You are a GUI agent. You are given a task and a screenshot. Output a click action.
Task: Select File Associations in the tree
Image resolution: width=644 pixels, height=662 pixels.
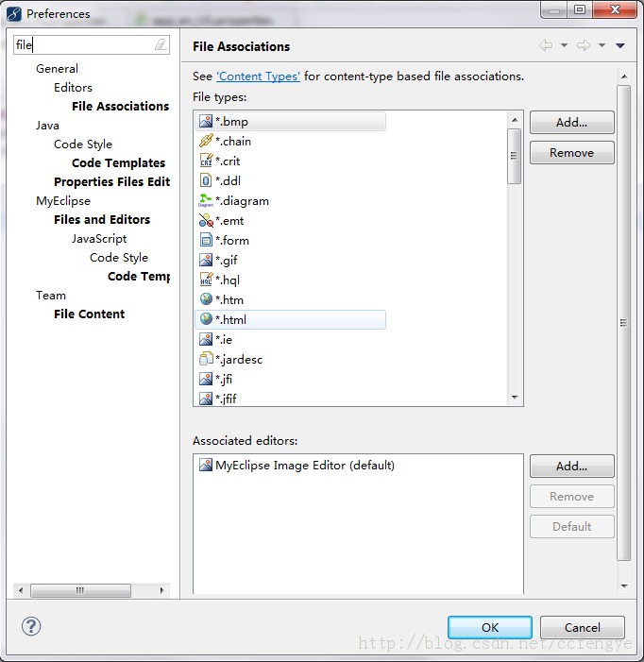(120, 107)
